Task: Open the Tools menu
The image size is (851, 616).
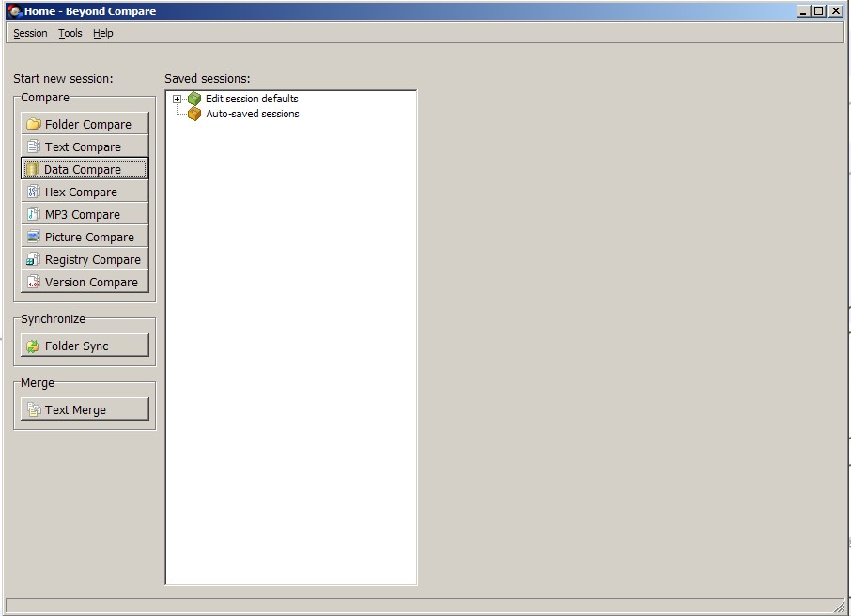Action: coord(70,33)
